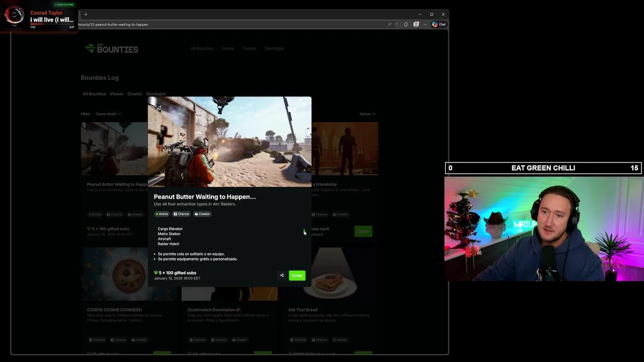This screenshot has height=362, width=644.
Task: Click the Kick Bounties logo
Action: (x=112, y=49)
